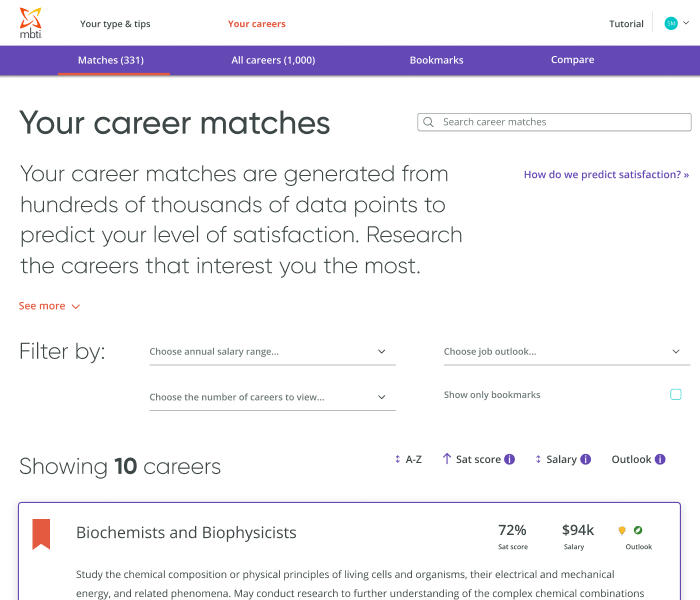The image size is (700, 600).
Task: Click the user profile avatar icon
Action: 671,23
